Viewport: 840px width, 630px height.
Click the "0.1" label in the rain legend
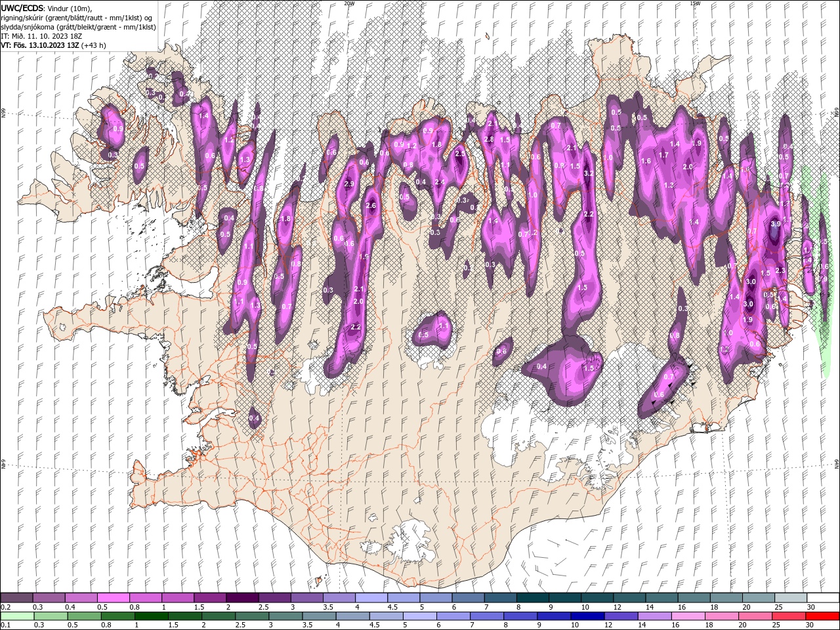click(x=5, y=625)
